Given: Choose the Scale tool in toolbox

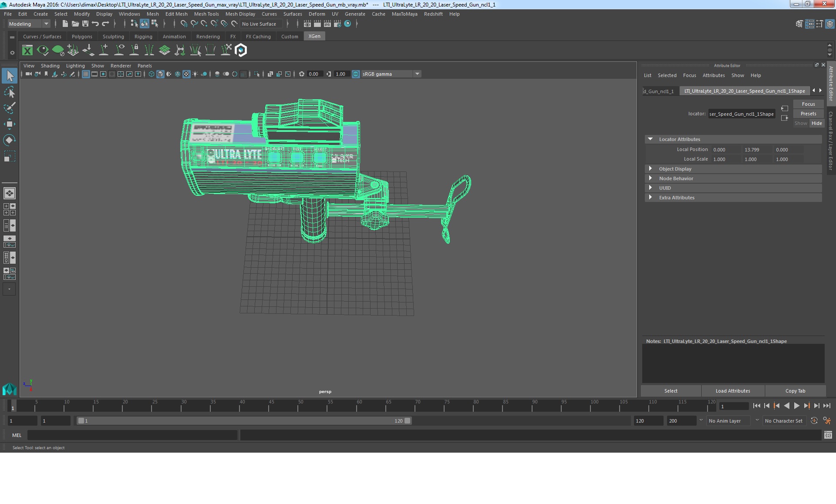Looking at the screenshot, I should coord(10,156).
